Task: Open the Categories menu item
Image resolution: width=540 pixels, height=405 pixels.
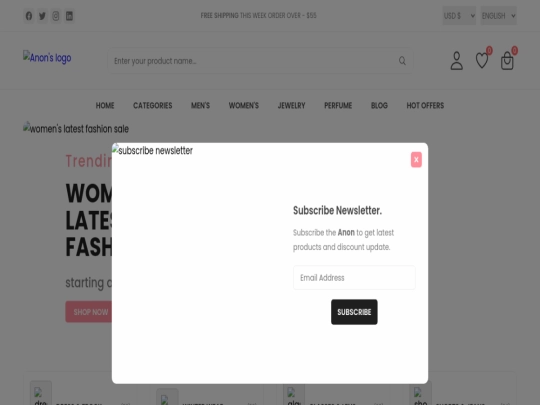Action: [153, 105]
